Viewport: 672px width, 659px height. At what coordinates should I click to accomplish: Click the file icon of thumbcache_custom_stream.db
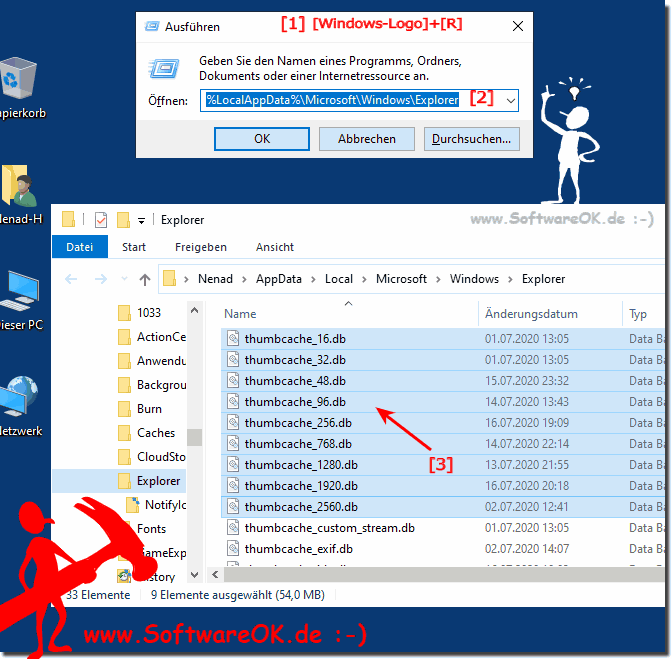coord(233,527)
